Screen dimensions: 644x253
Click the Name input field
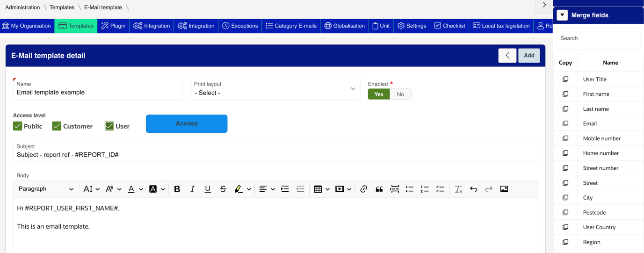click(98, 89)
